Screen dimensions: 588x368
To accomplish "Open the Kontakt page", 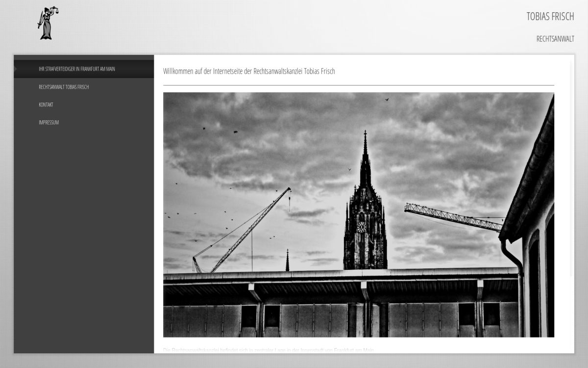I will [46, 105].
